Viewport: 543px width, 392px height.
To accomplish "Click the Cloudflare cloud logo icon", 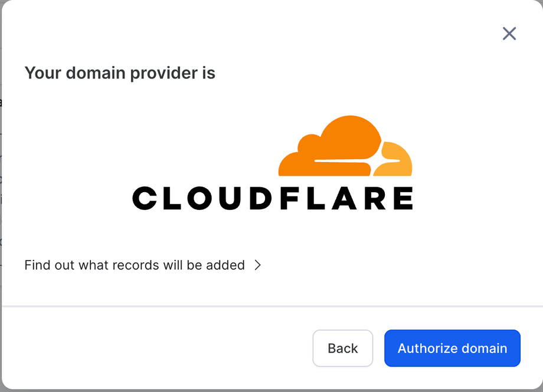I will pyautogui.click(x=342, y=147).
